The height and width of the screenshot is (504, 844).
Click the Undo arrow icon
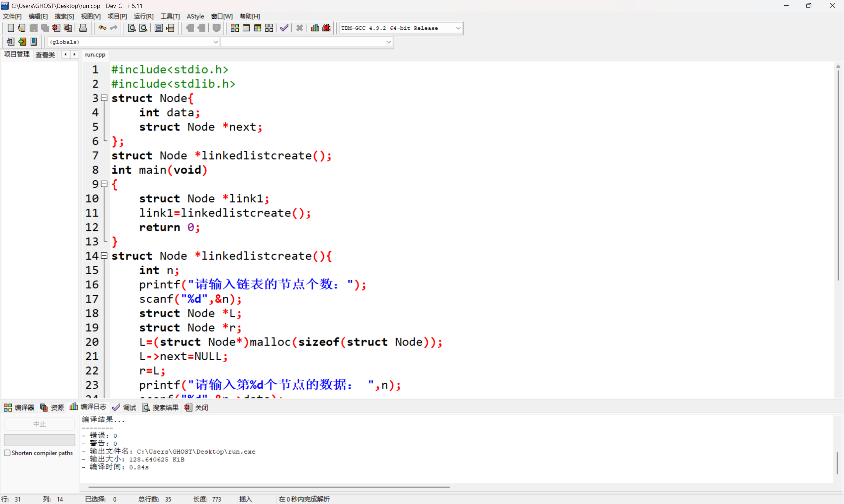click(x=102, y=28)
